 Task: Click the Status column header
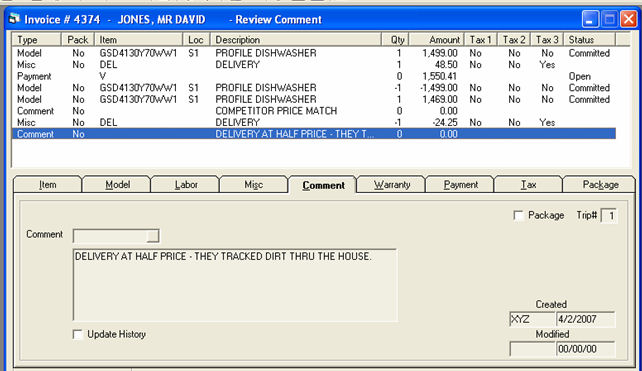(590, 40)
